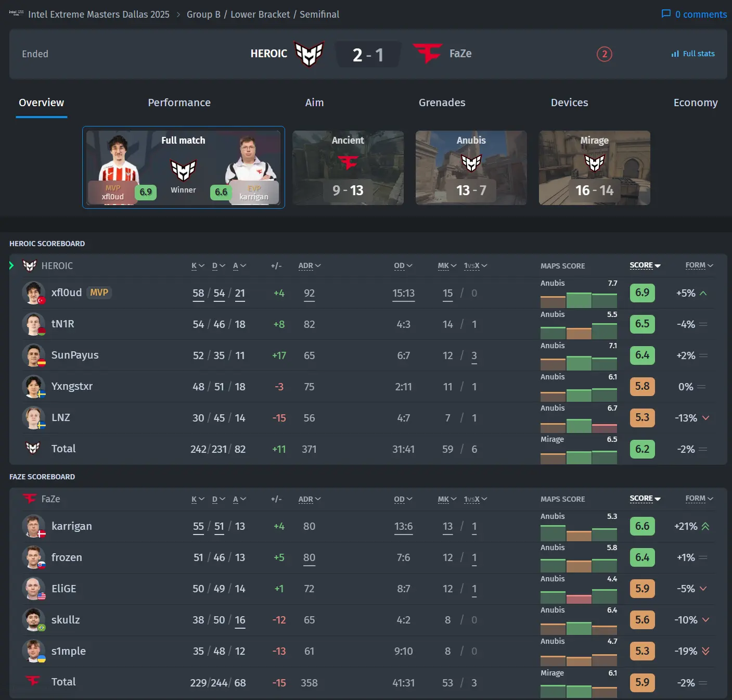Open the comments speech bubble icon
732x700 pixels.
click(666, 14)
